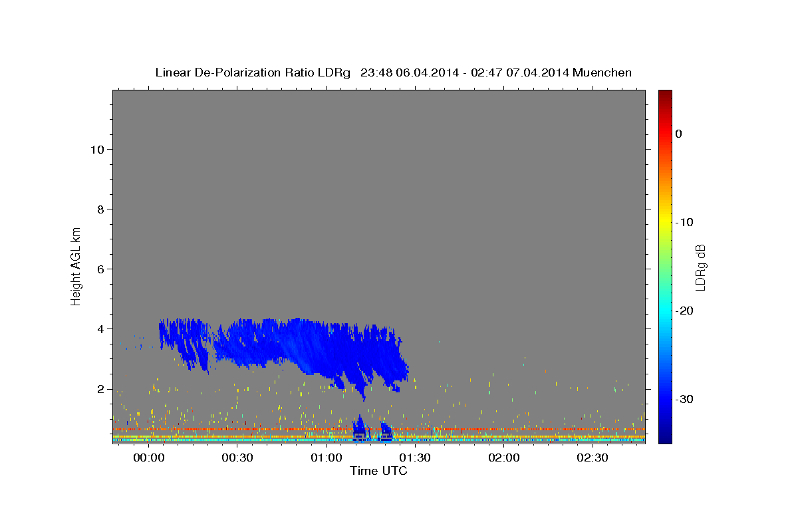Click the height tick label 6
The width and height of the screenshot is (798, 532).
point(100,269)
